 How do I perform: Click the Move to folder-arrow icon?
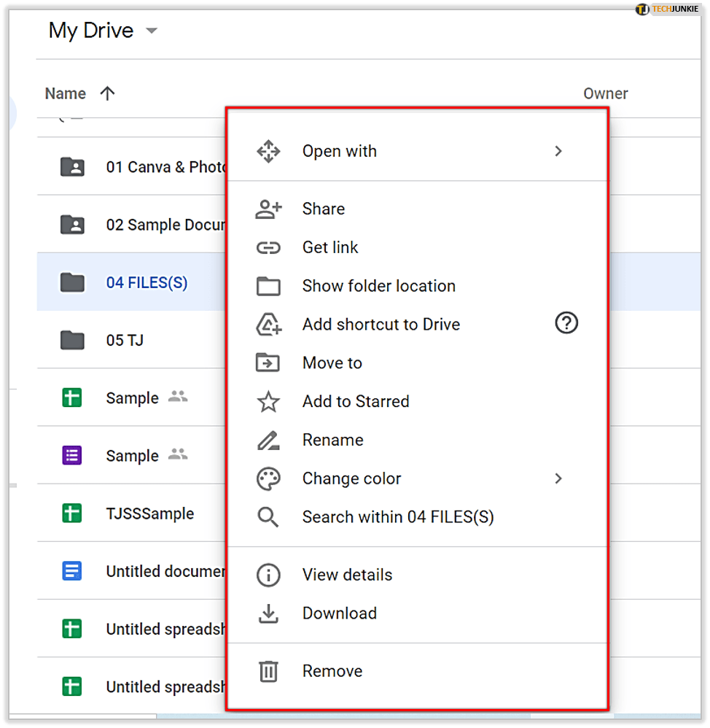tap(268, 363)
